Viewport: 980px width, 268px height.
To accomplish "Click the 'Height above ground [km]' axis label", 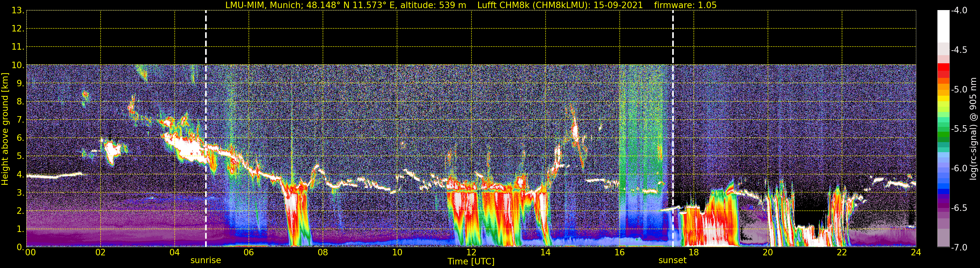I will [5, 129].
